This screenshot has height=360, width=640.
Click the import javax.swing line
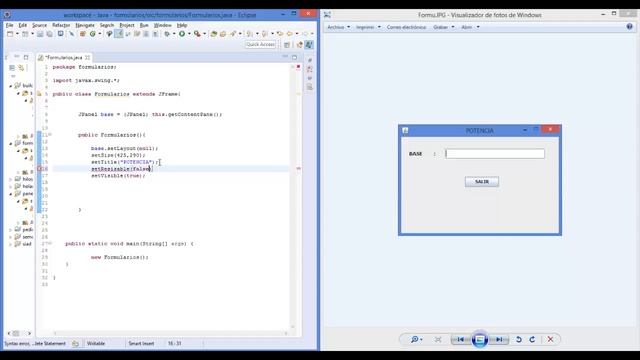click(86, 80)
